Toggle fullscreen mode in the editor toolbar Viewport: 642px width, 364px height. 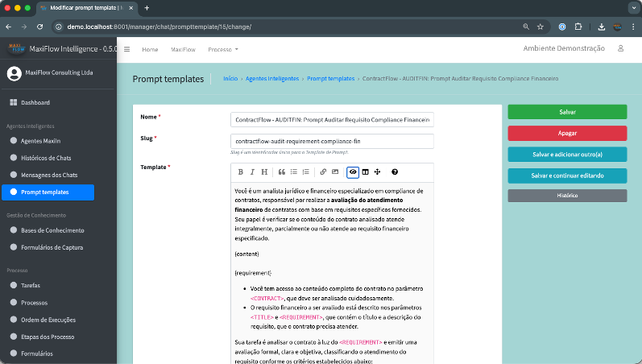[377, 172]
